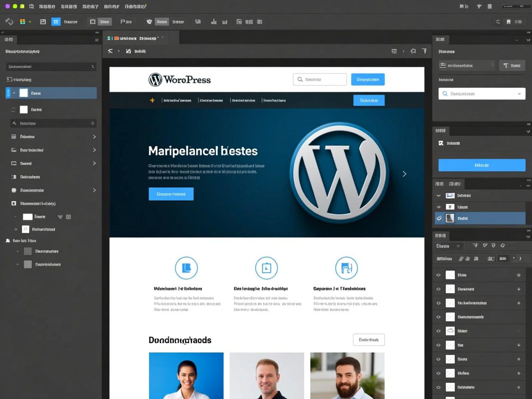
Task: Click the colorful grid icon in top toolbar
Action: coord(23,22)
